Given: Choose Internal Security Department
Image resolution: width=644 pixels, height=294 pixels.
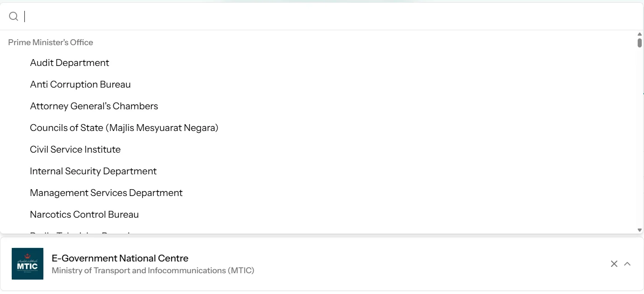Looking at the screenshot, I should coord(93,171).
